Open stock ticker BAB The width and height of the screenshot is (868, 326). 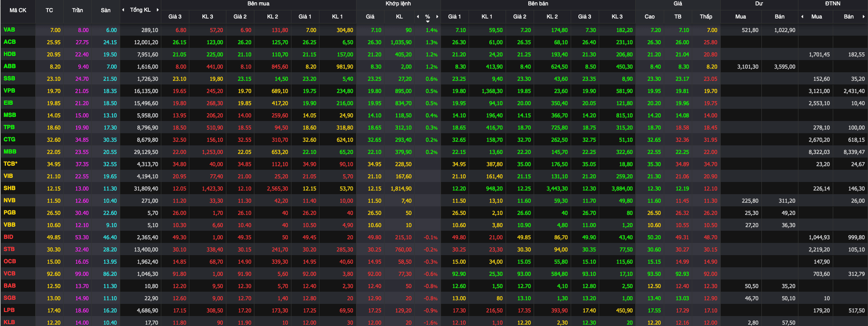click(x=9, y=286)
